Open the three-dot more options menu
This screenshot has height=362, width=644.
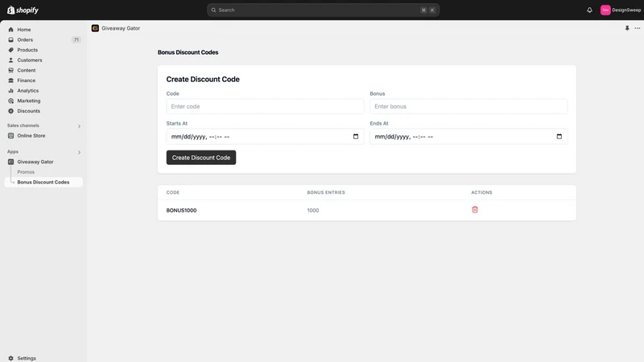pyautogui.click(x=637, y=28)
